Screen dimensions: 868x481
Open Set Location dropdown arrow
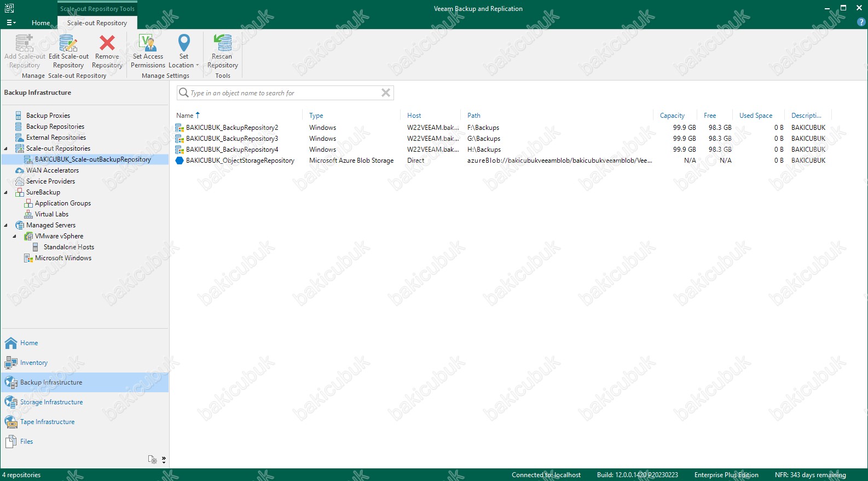click(198, 65)
